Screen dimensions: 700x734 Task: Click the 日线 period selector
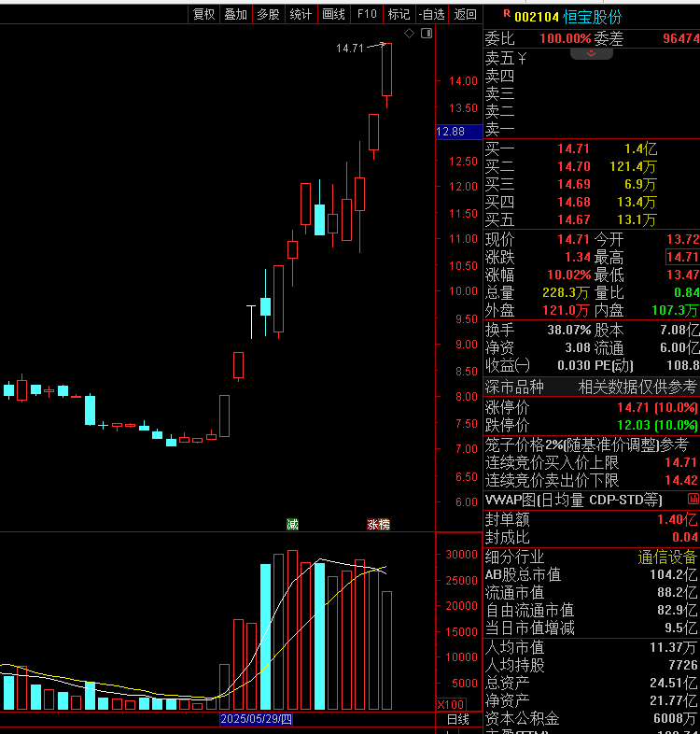click(458, 719)
